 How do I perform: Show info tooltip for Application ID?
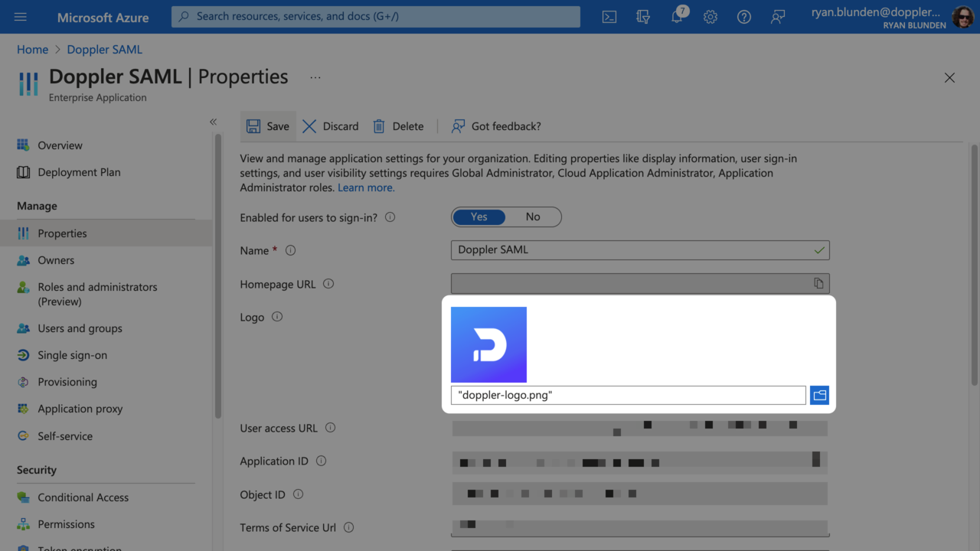(x=322, y=461)
